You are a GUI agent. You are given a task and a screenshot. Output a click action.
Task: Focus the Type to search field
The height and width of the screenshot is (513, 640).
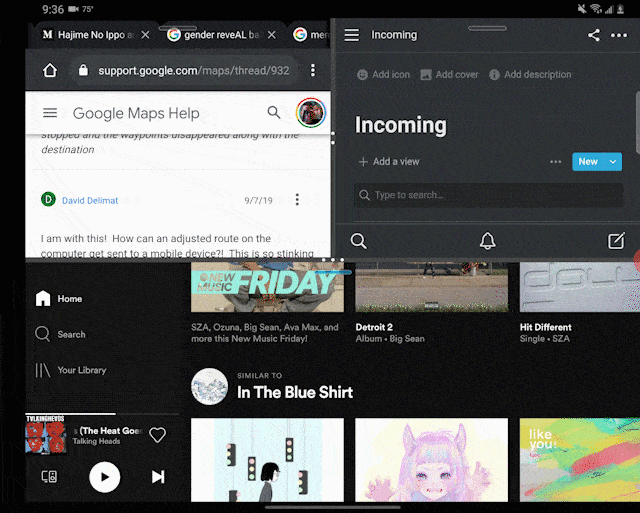(489, 195)
